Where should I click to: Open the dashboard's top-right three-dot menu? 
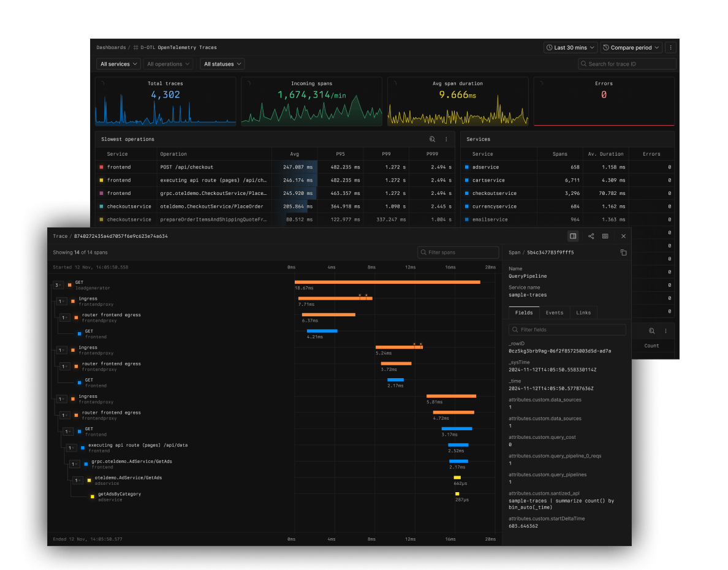coord(670,47)
